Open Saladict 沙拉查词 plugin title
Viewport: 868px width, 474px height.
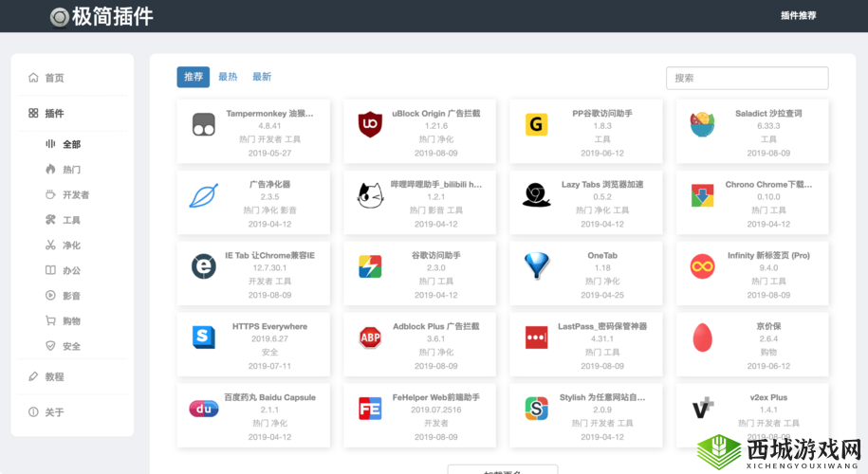768,114
